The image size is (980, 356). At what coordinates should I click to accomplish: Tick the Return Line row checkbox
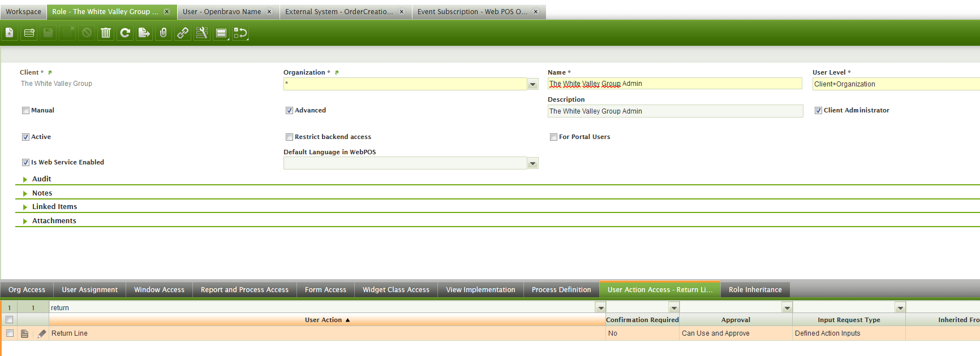coord(10,333)
